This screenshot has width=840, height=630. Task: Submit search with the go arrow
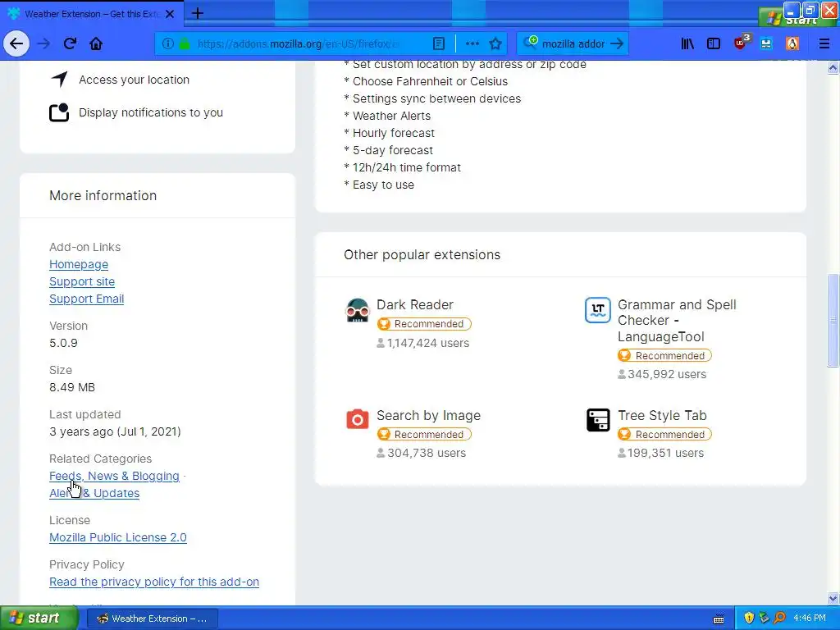[617, 43]
